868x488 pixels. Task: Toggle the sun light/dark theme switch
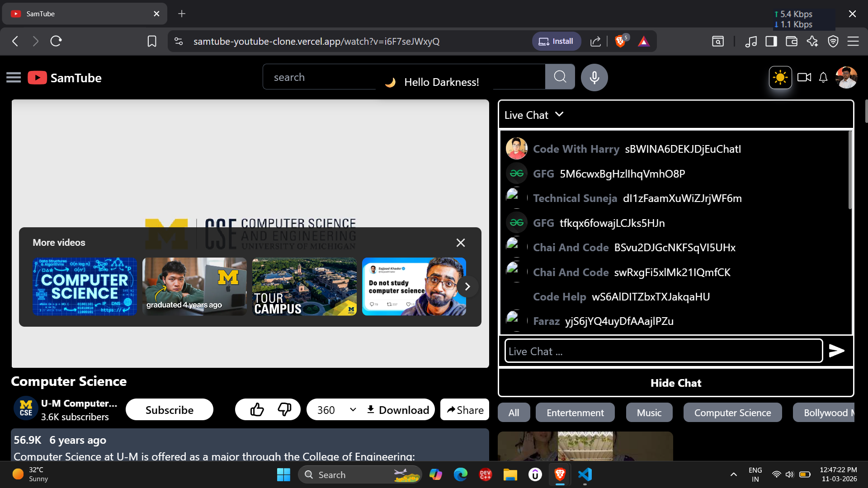pos(780,77)
